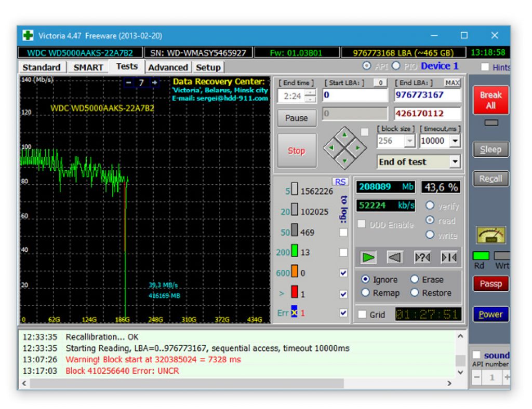Switch to the Setup tab

tap(208, 67)
